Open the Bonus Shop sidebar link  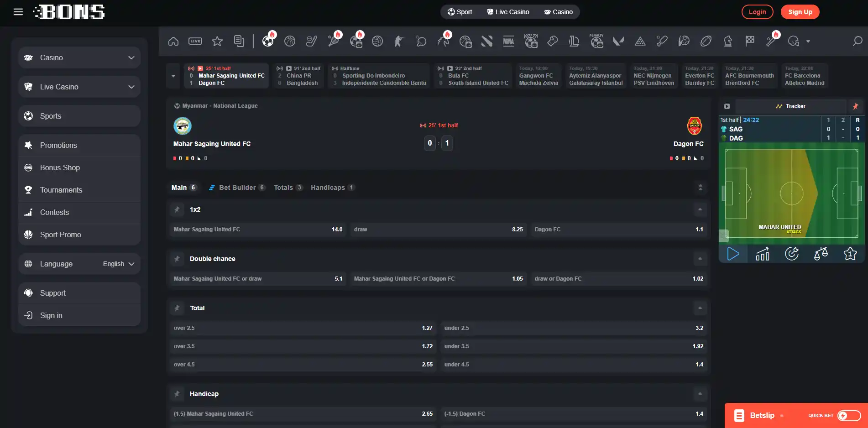[x=79, y=167]
